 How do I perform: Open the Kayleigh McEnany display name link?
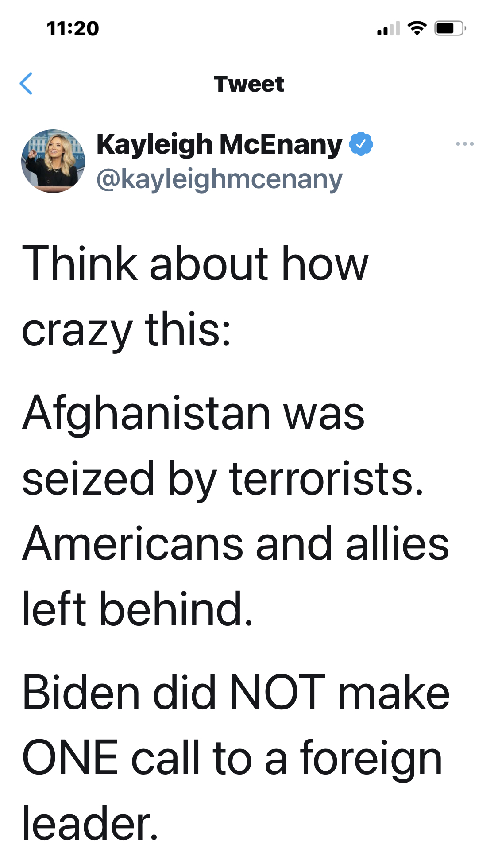220,144
